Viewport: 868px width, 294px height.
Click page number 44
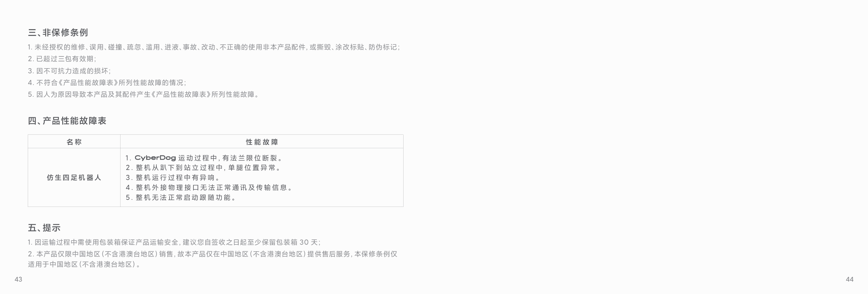point(850,279)
